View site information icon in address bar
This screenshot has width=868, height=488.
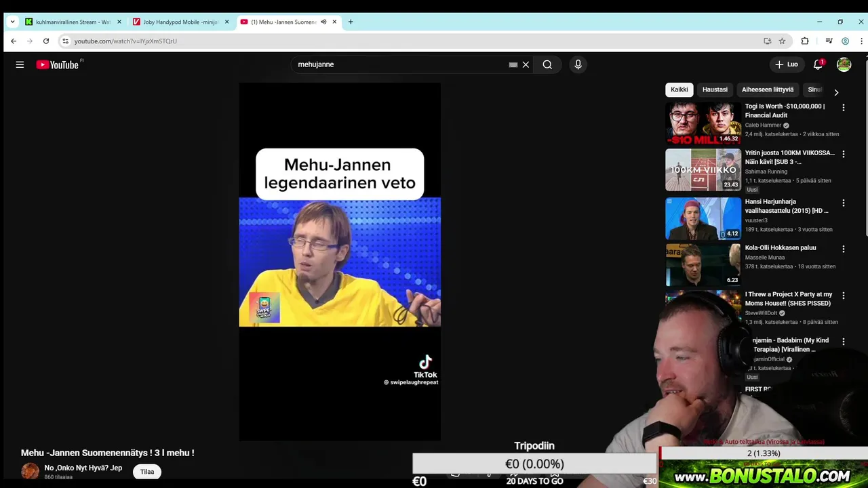tap(65, 41)
